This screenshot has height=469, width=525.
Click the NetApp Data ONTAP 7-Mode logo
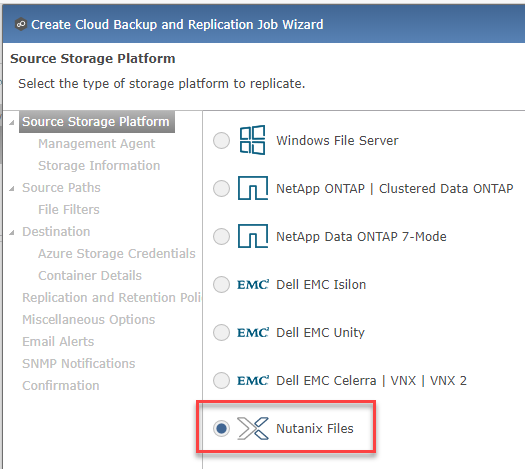point(253,236)
